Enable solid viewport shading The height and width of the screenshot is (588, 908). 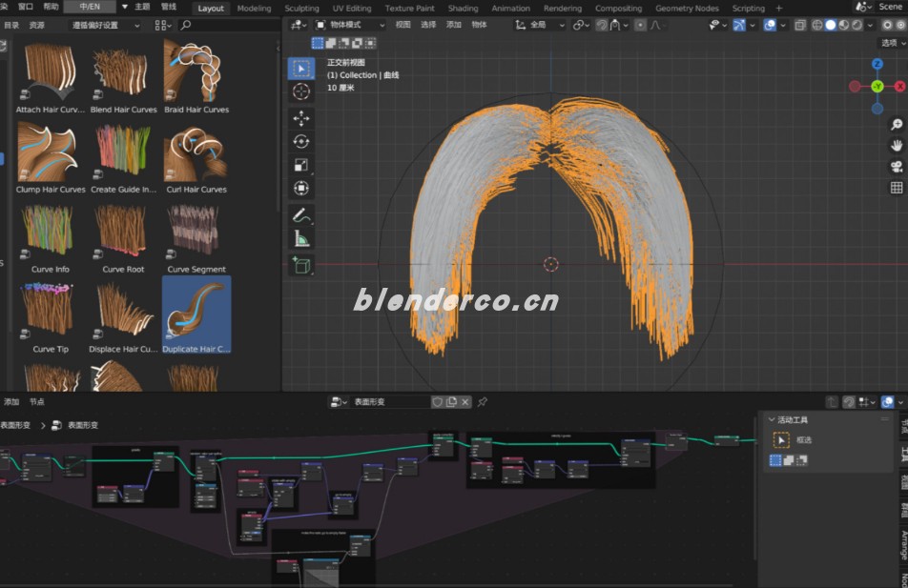831,25
